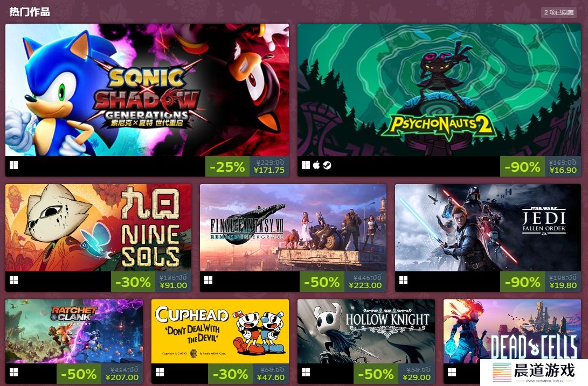Screen dimensions: 588x386
Task: Open the Star Wars Jedi Fallen Order capsule
Action: click(488, 228)
